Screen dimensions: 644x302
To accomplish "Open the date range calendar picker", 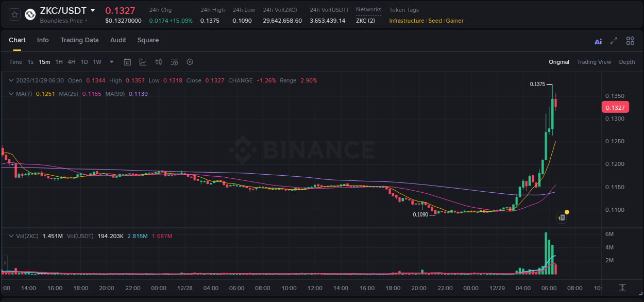I will point(127,62).
